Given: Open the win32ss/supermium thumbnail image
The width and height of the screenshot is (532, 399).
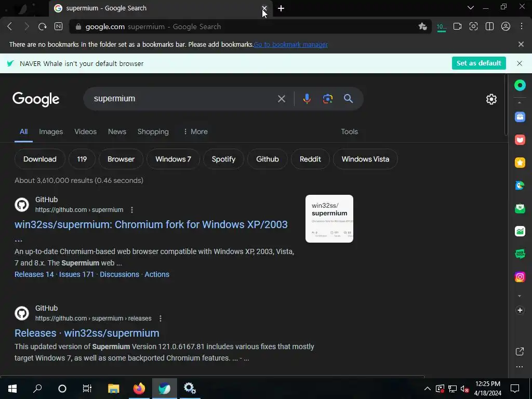Looking at the screenshot, I should pyautogui.click(x=329, y=219).
